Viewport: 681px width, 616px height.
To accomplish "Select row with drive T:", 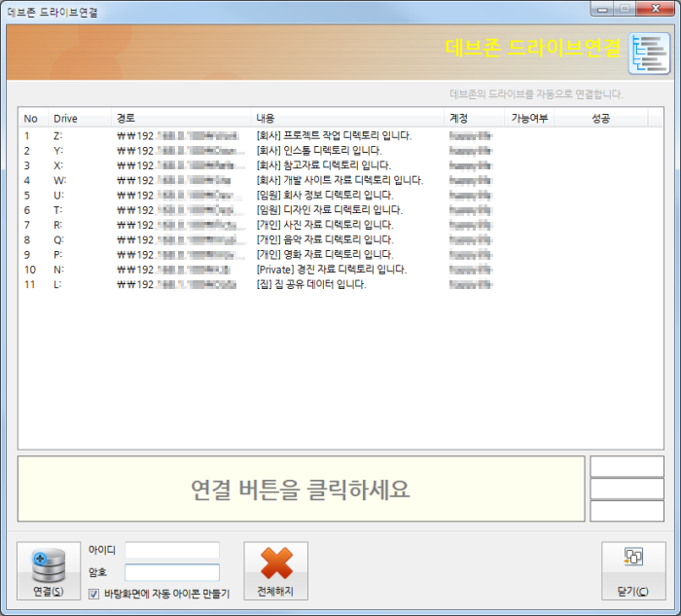I will click(340, 210).
